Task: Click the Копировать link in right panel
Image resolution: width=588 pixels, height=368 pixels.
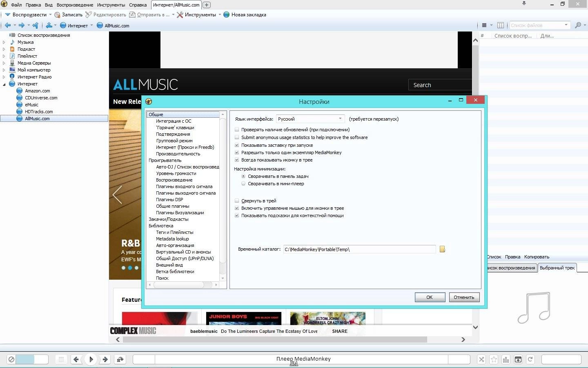Action: 537,257
